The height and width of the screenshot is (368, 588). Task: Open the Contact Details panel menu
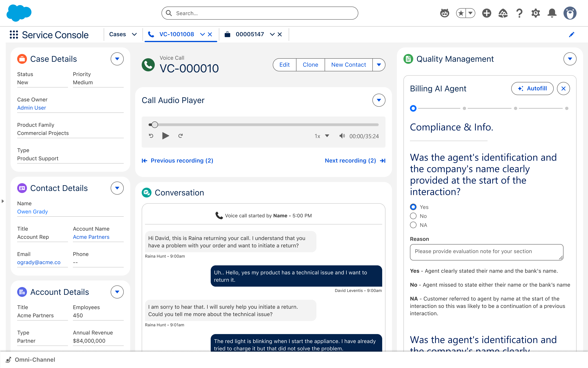click(117, 188)
